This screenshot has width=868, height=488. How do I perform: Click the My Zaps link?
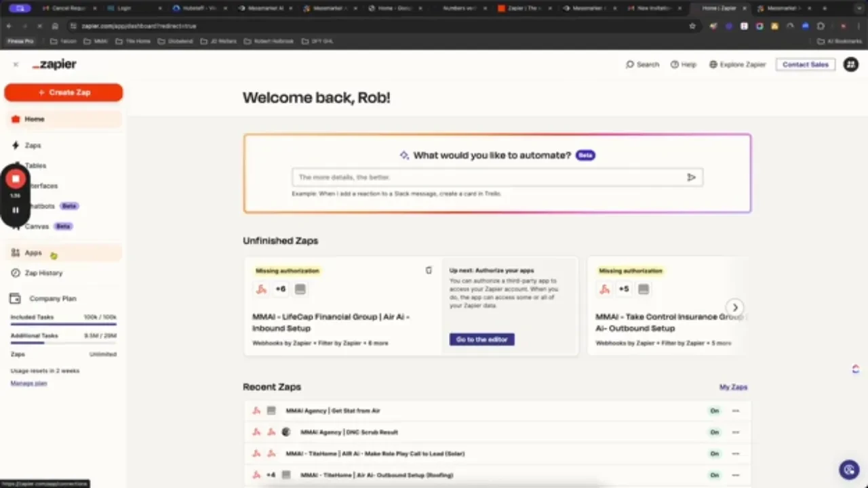[733, 387]
